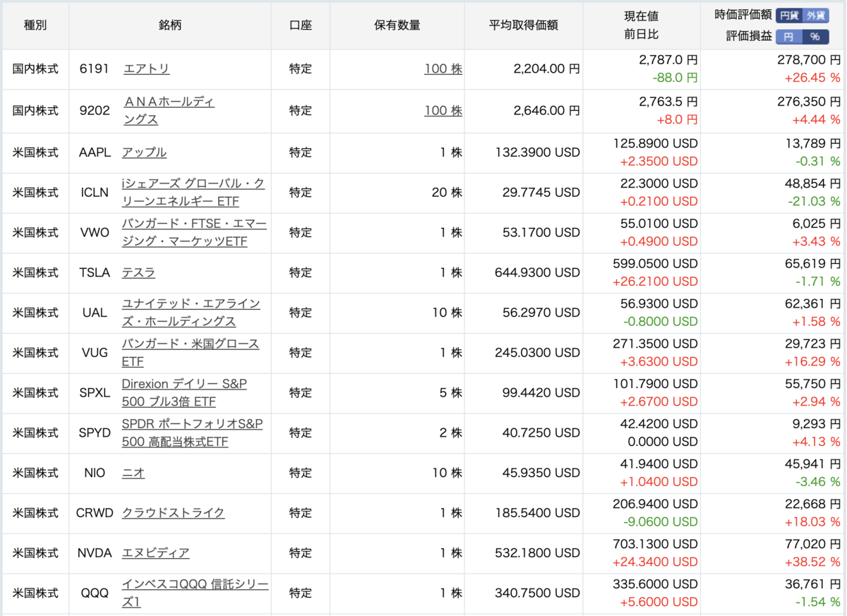
Task: Open iシェアーズ グローバル・クリーンエネルギー ETF link
Action: click(193, 193)
